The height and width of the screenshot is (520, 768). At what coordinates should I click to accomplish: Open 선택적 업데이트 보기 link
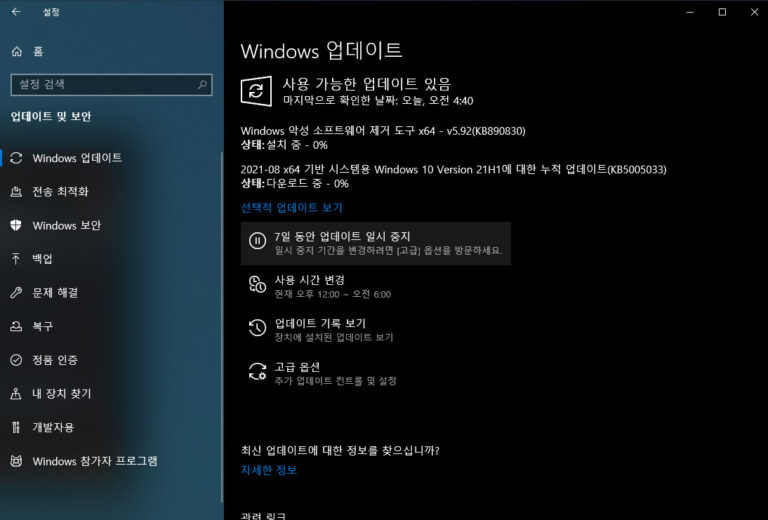tap(291, 208)
